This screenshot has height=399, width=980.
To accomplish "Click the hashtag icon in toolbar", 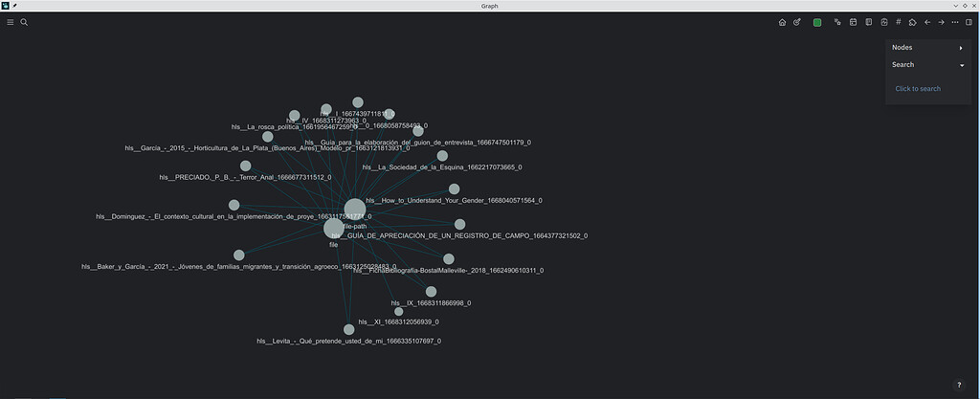I will click(899, 22).
